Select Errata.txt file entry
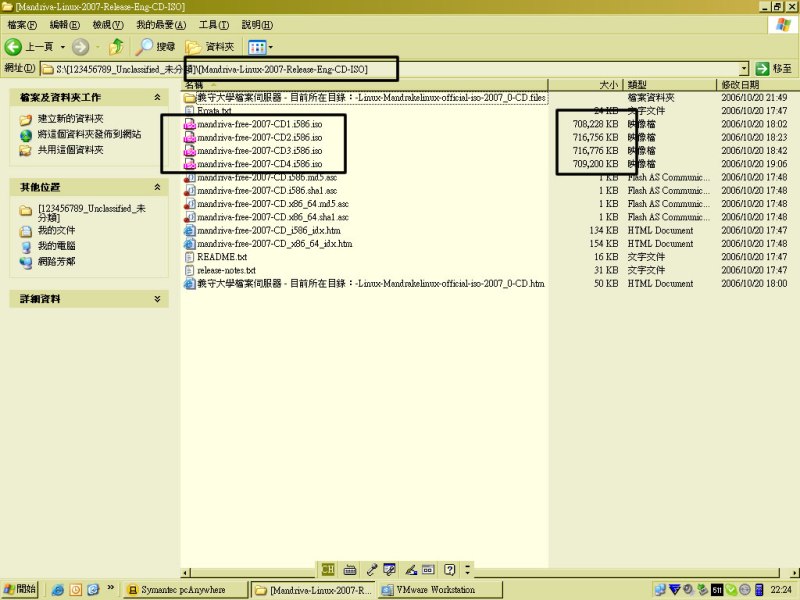 pyautogui.click(x=214, y=111)
